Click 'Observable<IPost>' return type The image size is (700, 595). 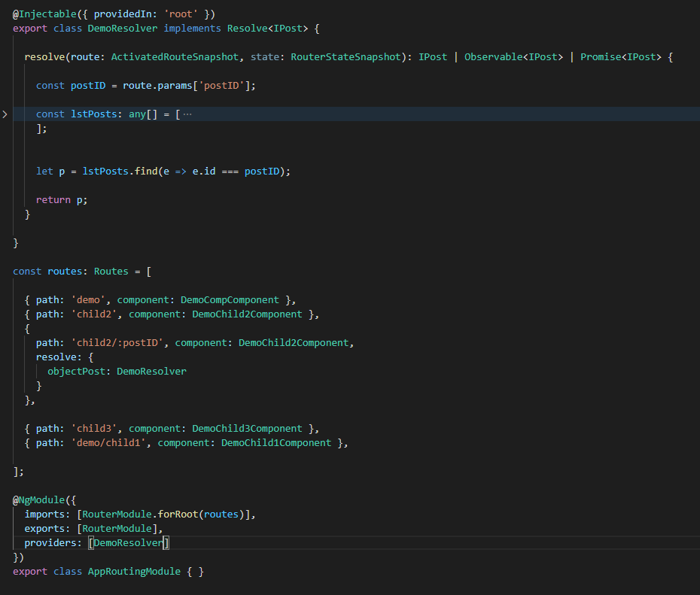(514, 57)
